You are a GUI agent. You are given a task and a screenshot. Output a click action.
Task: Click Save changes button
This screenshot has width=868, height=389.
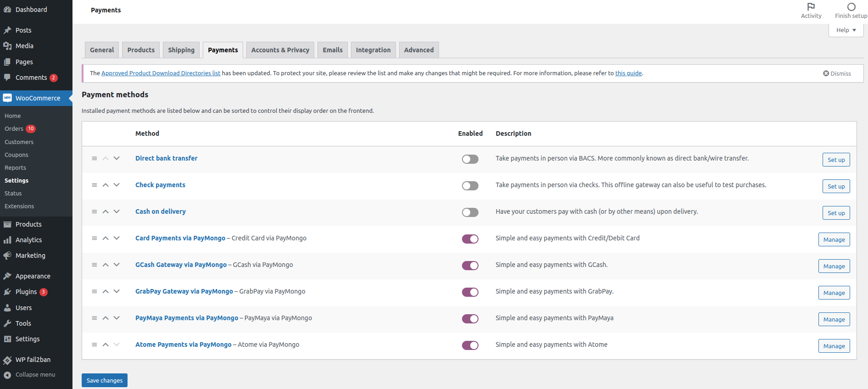pyautogui.click(x=105, y=380)
